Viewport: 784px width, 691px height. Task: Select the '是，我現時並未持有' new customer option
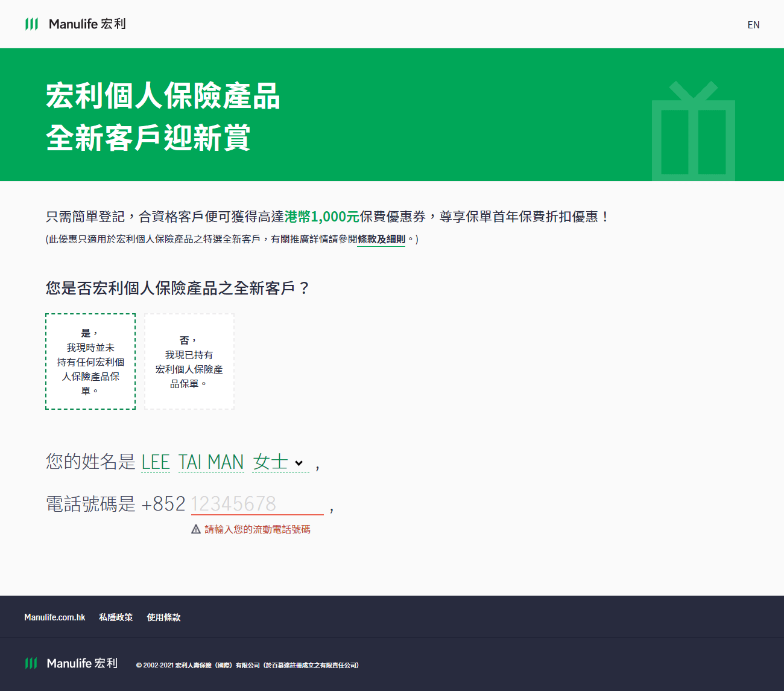click(x=90, y=361)
